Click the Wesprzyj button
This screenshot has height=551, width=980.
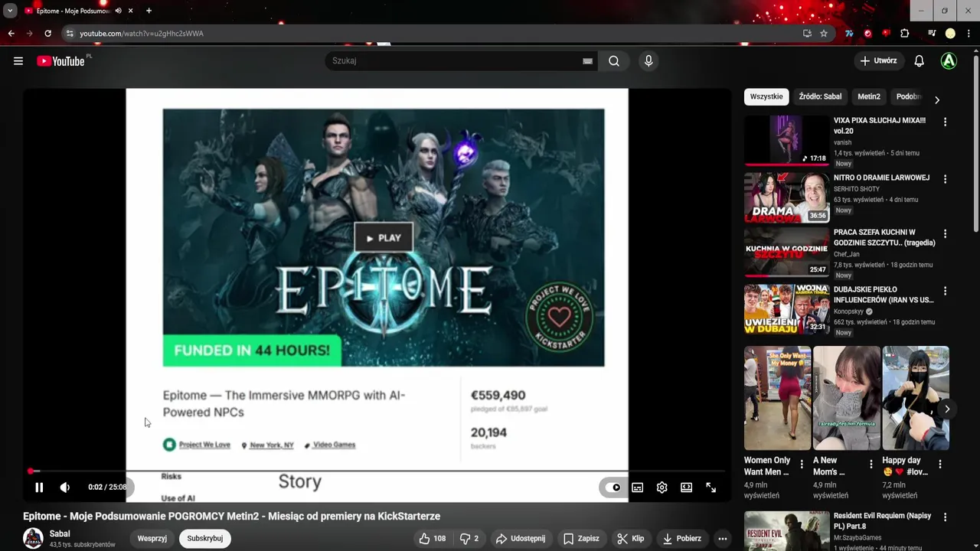pyautogui.click(x=152, y=539)
